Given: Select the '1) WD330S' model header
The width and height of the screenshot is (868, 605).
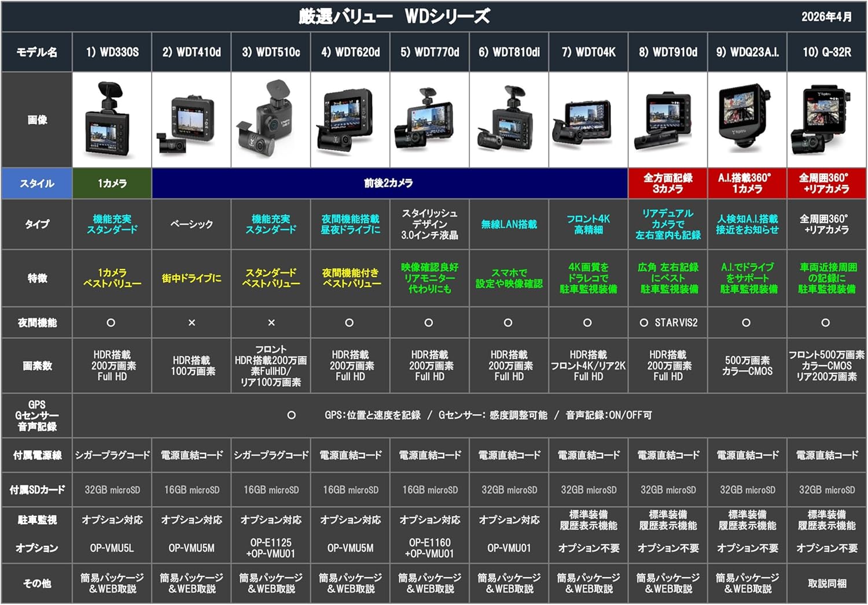Looking at the screenshot, I should tap(112, 52).
